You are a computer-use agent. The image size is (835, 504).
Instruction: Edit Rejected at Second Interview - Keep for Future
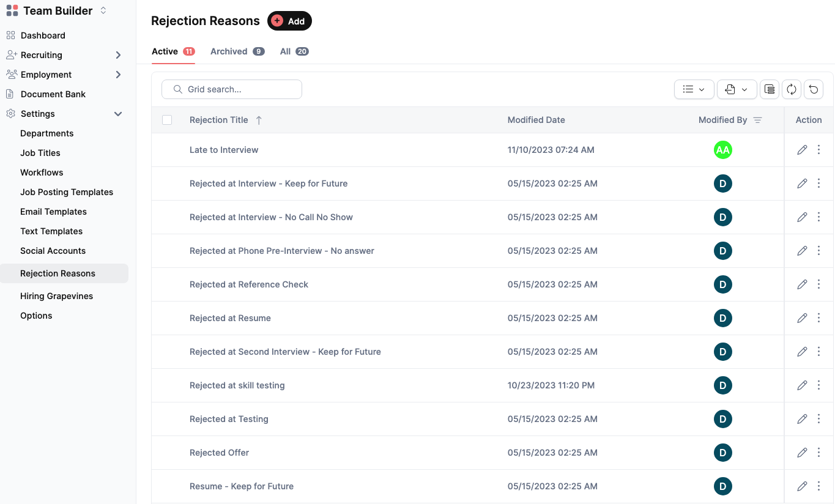(802, 352)
